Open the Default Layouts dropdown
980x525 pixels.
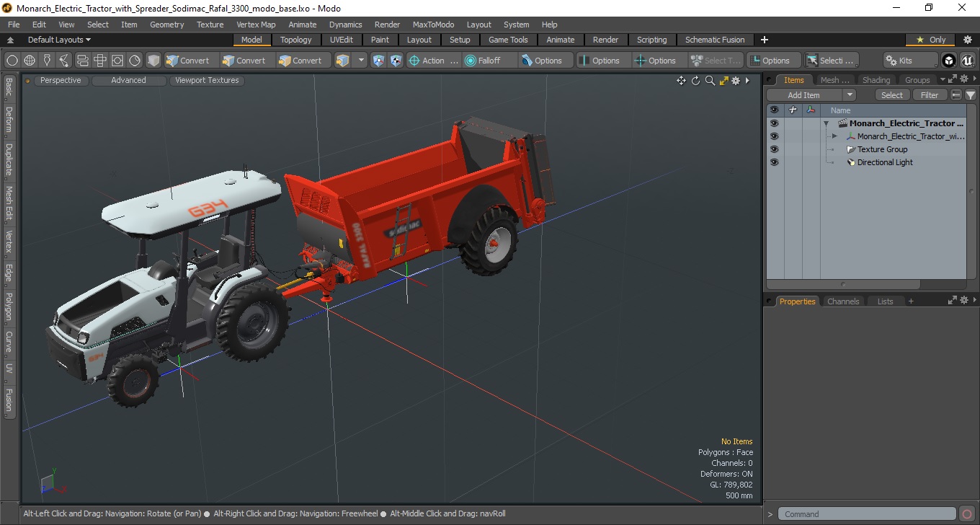[x=59, y=40]
